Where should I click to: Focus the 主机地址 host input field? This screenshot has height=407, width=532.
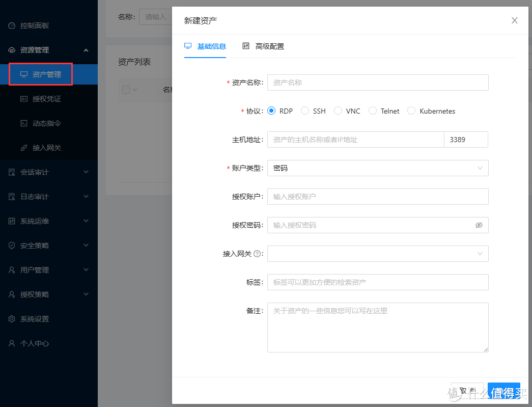coord(355,140)
